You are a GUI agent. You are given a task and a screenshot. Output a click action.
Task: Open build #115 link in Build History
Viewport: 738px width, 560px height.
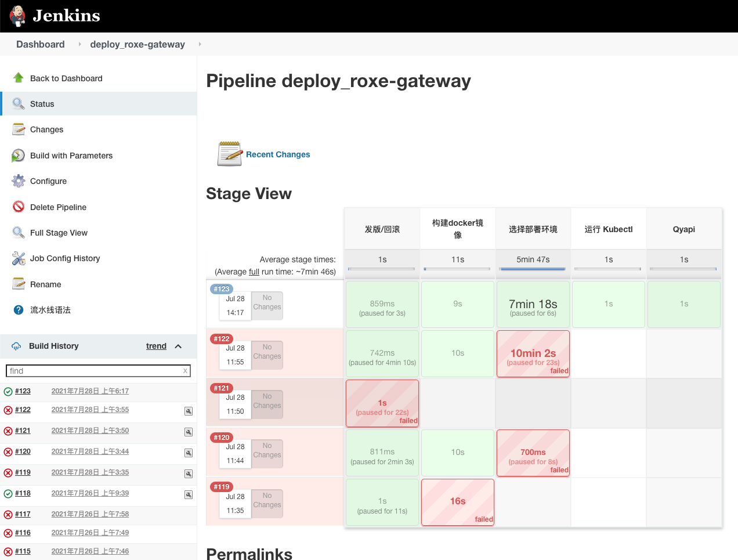(23, 551)
